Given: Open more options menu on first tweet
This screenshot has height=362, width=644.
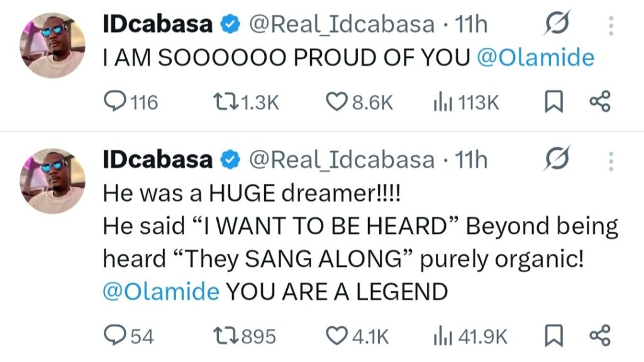Looking at the screenshot, I should 610,25.
